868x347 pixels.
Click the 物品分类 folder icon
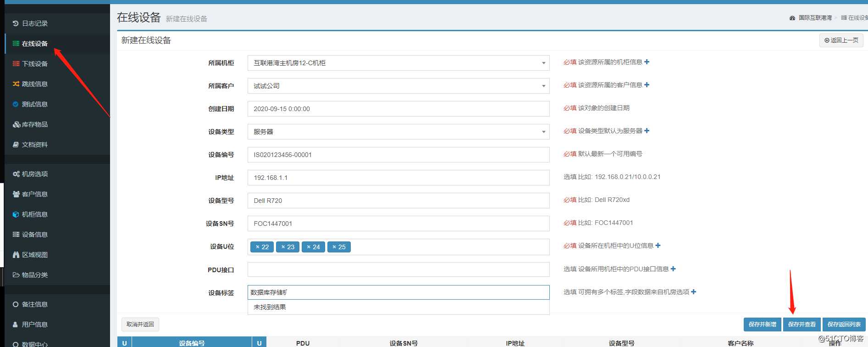16,275
